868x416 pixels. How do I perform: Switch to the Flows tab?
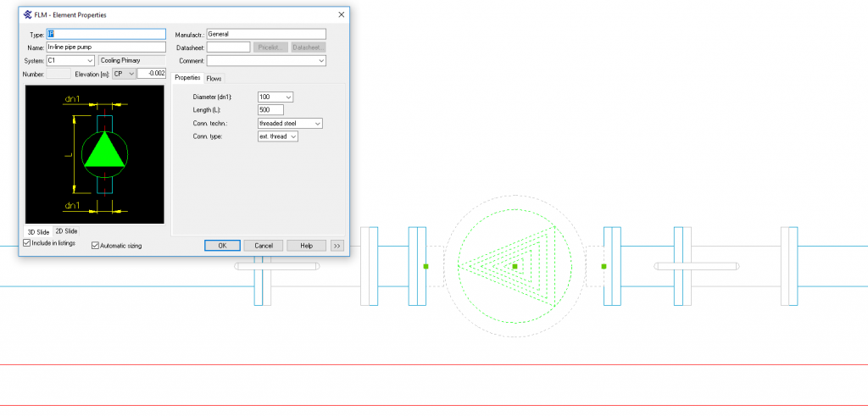(x=214, y=78)
